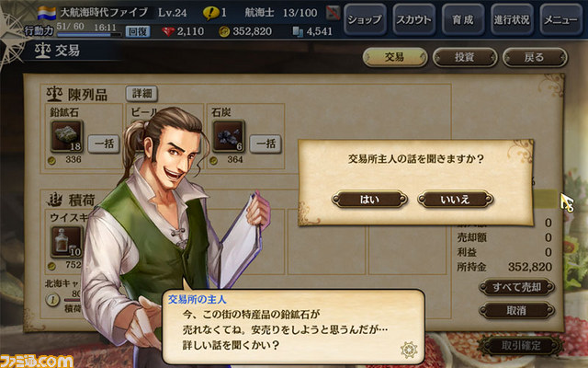
Task: Open the ショップ menu
Action: point(365,19)
